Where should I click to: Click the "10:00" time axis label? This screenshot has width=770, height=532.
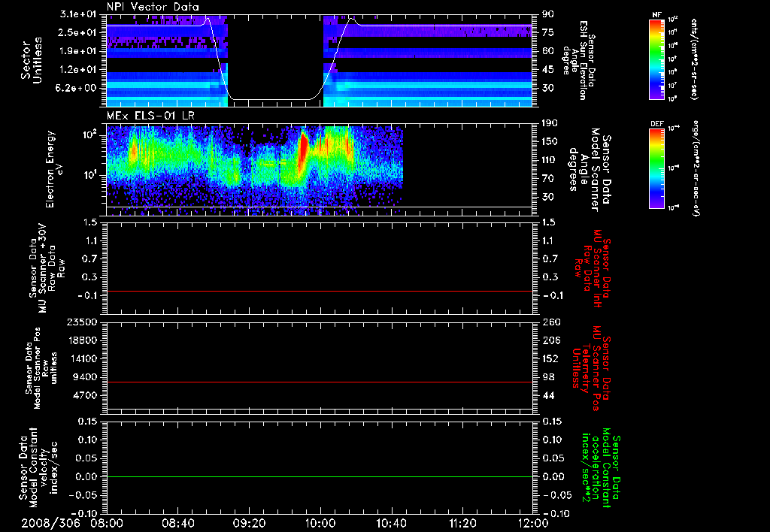pos(320,523)
